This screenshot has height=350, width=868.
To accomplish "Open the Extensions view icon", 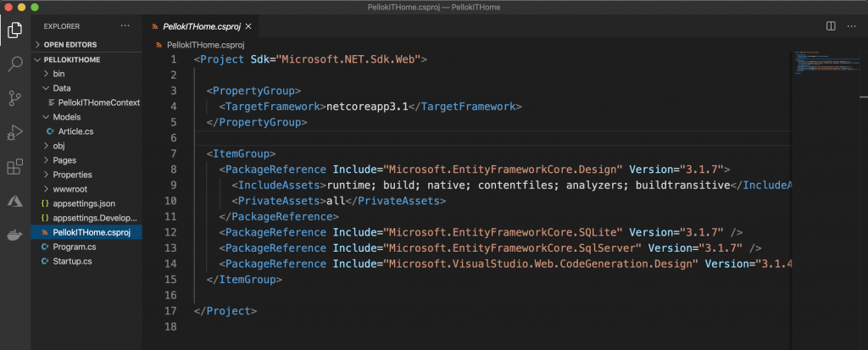I will [x=14, y=166].
